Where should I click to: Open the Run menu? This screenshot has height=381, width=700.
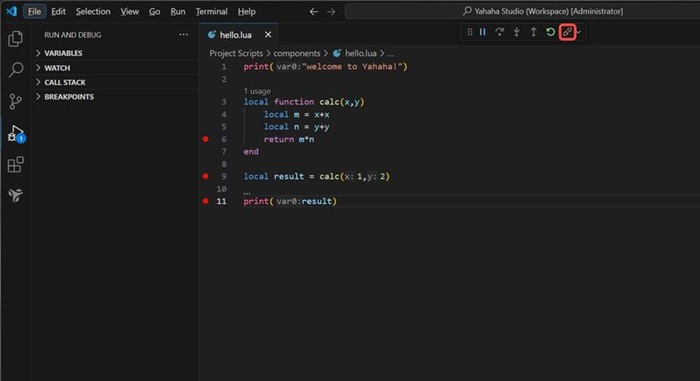(x=178, y=12)
